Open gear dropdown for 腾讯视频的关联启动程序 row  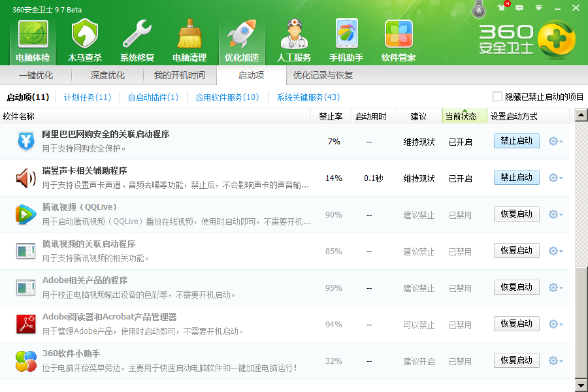tap(555, 251)
